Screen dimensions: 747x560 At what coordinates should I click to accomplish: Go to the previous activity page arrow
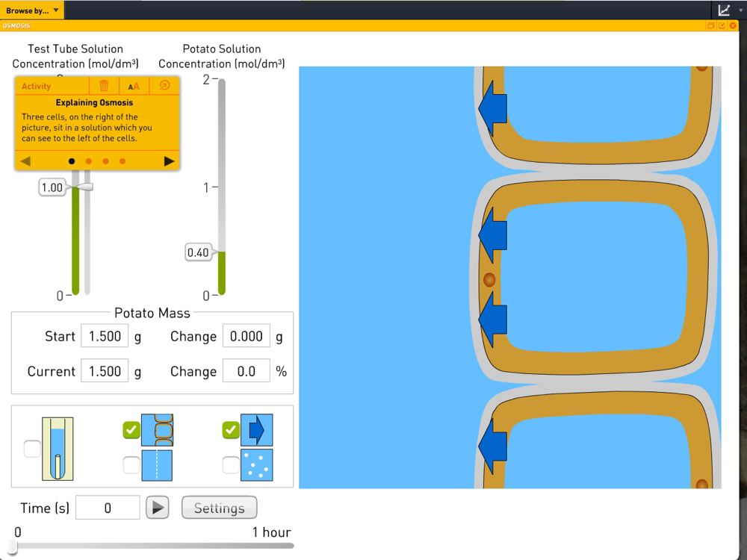click(x=25, y=161)
